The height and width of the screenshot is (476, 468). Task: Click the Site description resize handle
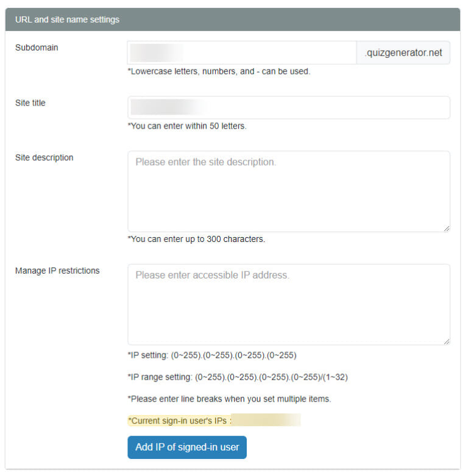tap(447, 229)
